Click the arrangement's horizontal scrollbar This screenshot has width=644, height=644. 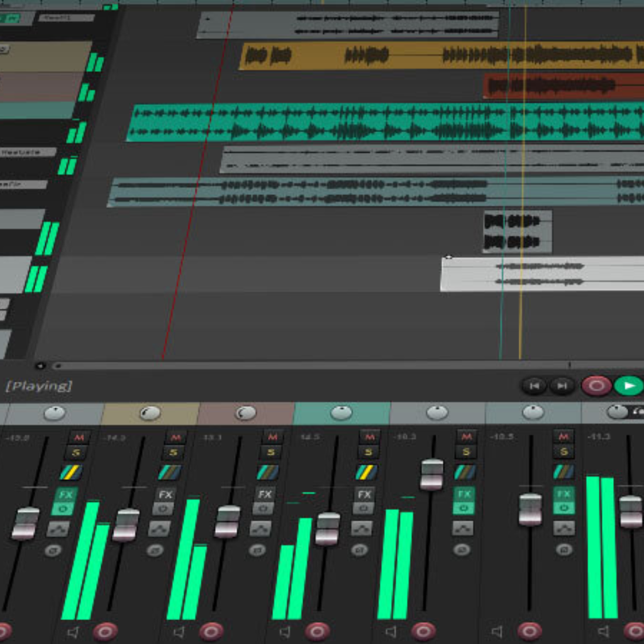tap(314, 365)
